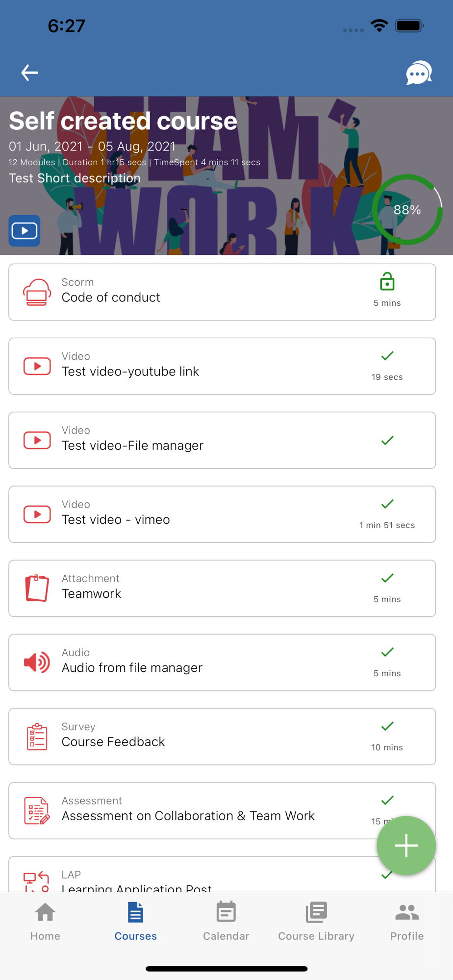Open the chat bubbles icon
Image resolution: width=453 pixels, height=980 pixels.
pyautogui.click(x=419, y=73)
